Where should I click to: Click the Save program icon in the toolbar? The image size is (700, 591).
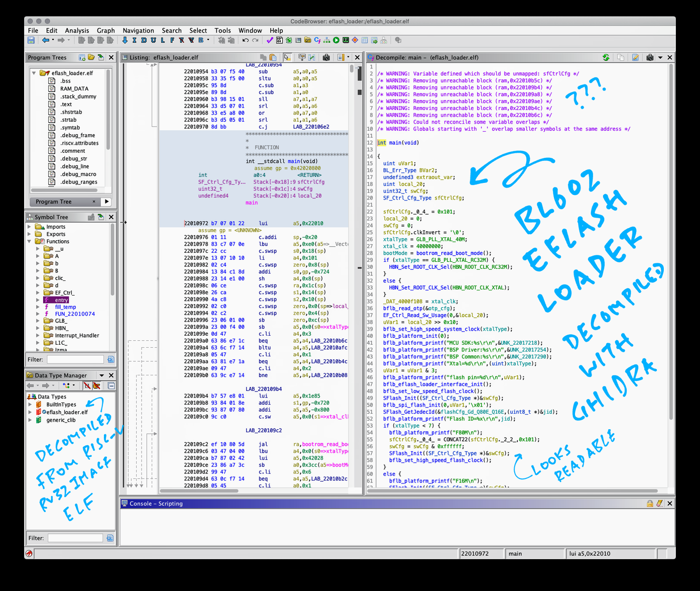[x=31, y=40]
